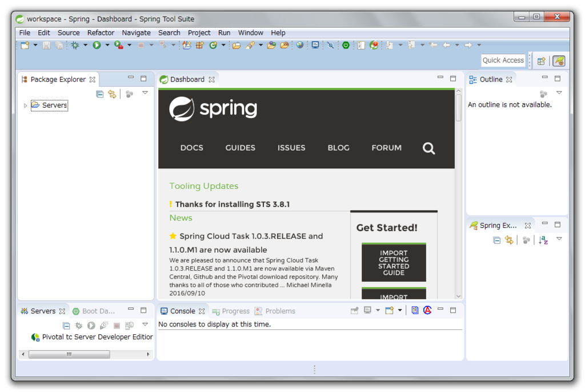Open the Open Console dropdown arrow

[x=400, y=310]
